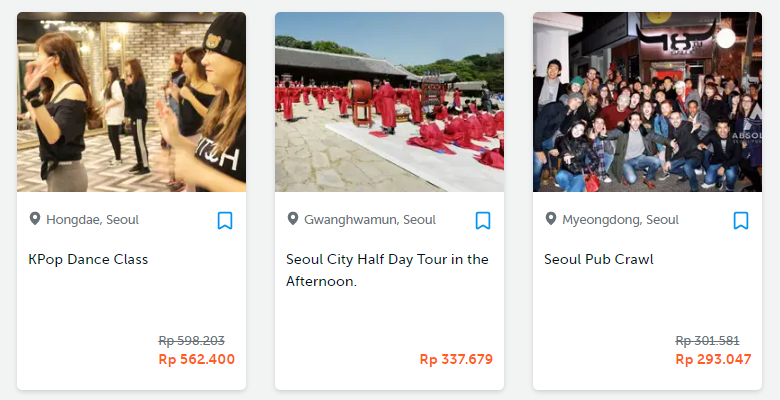The width and height of the screenshot is (780, 400).
Task: View the KPop dance studio photo
Action: click(131, 102)
